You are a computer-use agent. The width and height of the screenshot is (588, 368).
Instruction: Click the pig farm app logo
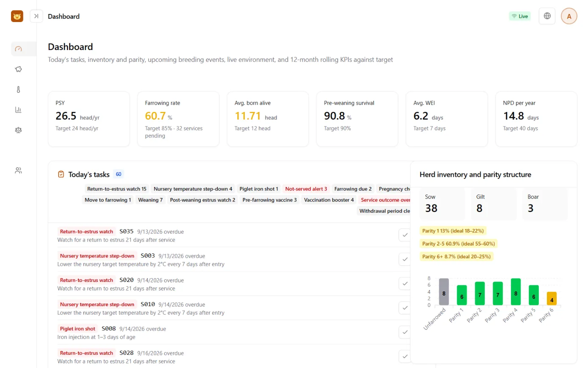tap(17, 16)
